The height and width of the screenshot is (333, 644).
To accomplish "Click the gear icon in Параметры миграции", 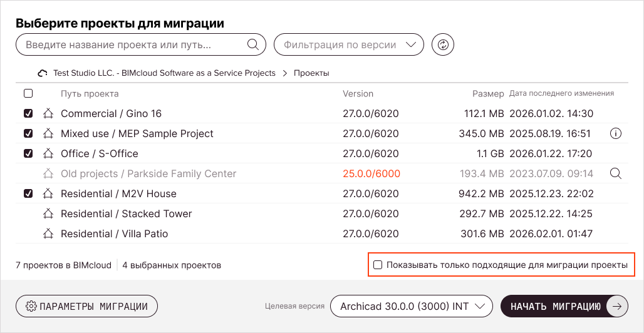I will (x=31, y=306).
